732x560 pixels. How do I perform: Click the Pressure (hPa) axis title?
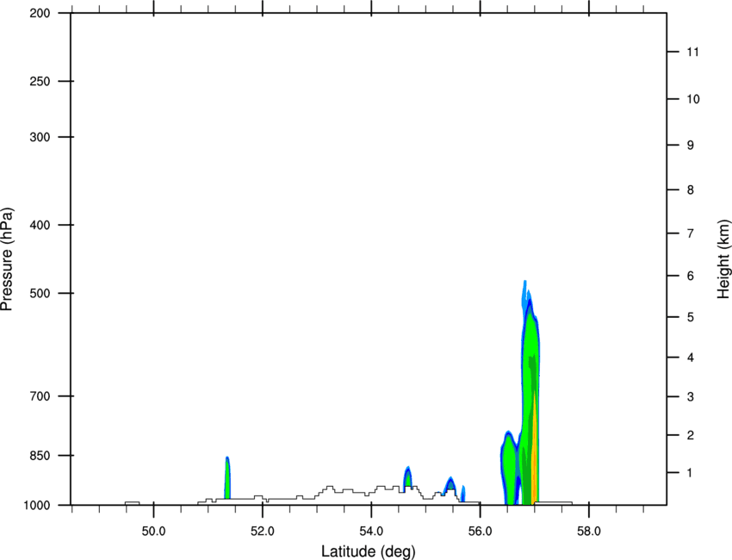click(x=7, y=259)
